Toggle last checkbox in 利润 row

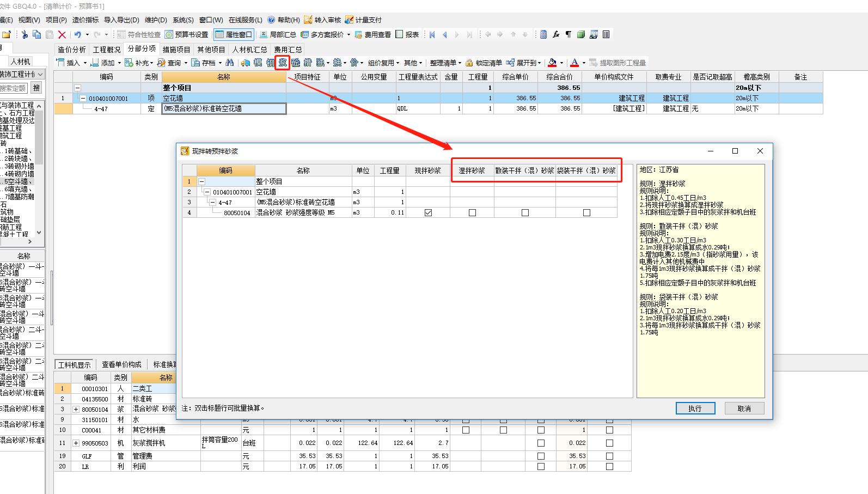click(609, 466)
